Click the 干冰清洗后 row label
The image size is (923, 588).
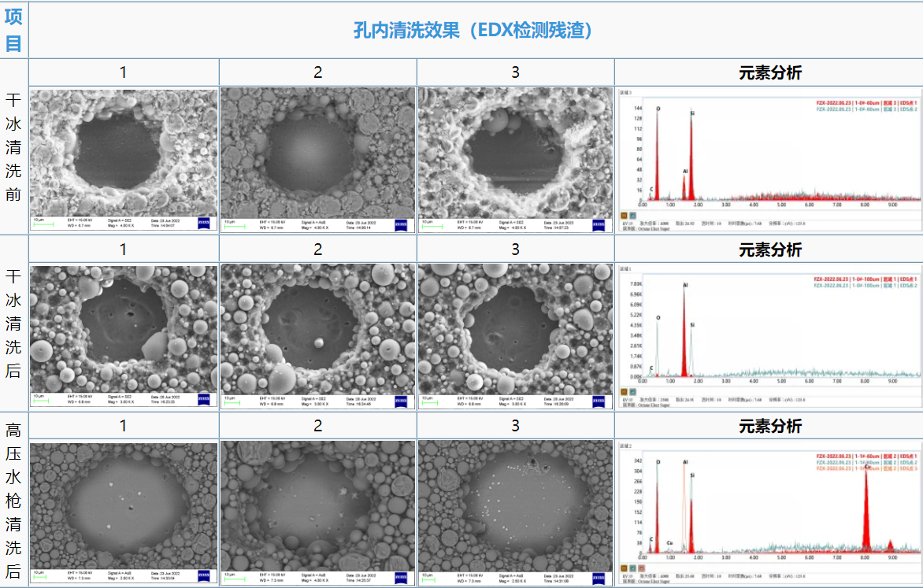pyautogui.click(x=13, y=323)
